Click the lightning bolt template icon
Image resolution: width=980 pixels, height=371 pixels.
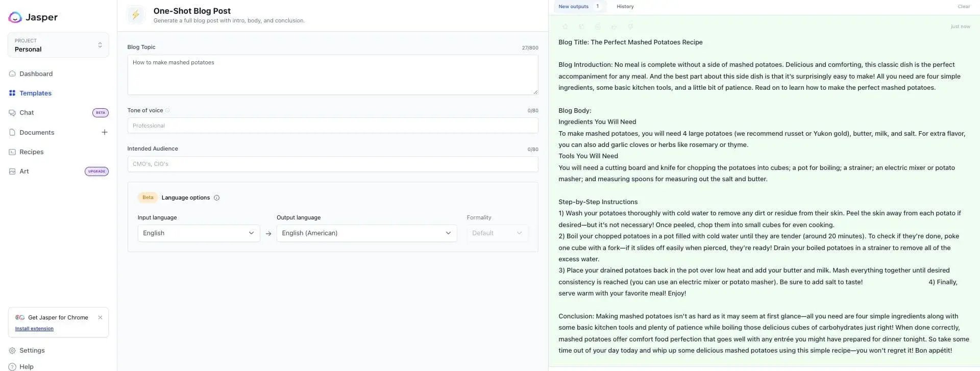[x=136, y=15]
